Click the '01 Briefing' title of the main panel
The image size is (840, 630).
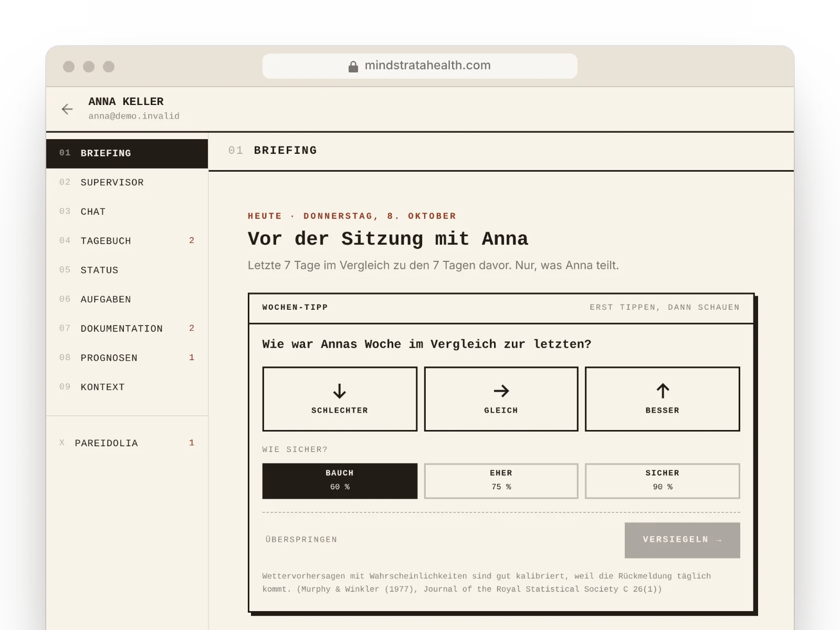(x=273, y=151)
